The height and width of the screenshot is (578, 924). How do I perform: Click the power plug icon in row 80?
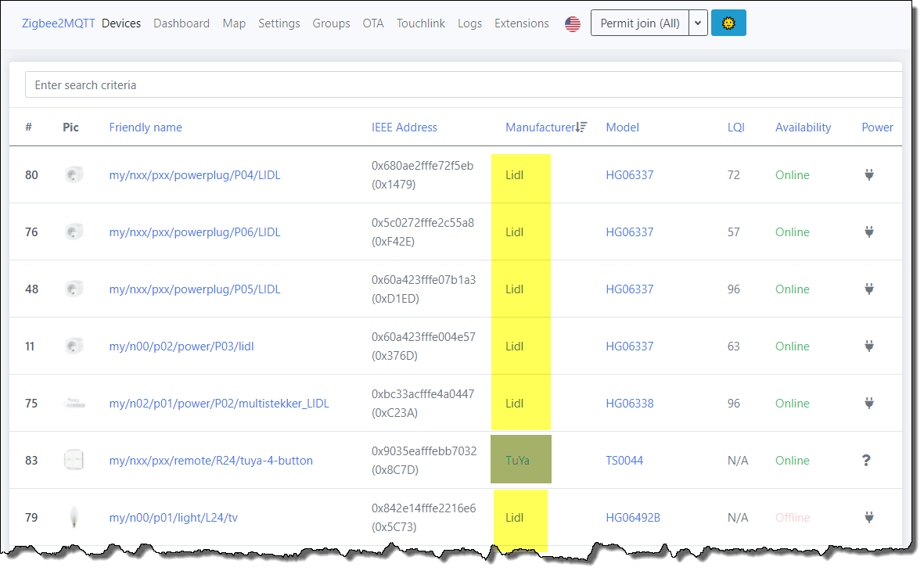click(868, 174)
